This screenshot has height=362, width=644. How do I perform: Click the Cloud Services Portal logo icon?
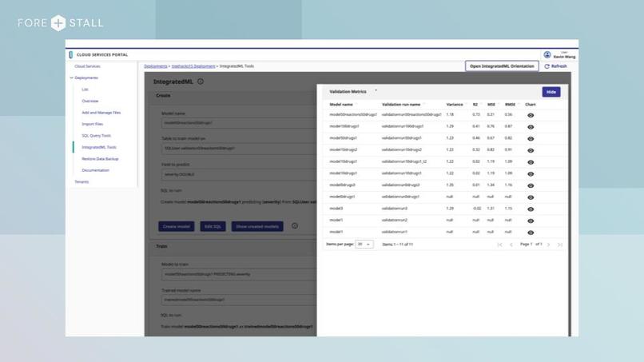click(x=71, y=54)
